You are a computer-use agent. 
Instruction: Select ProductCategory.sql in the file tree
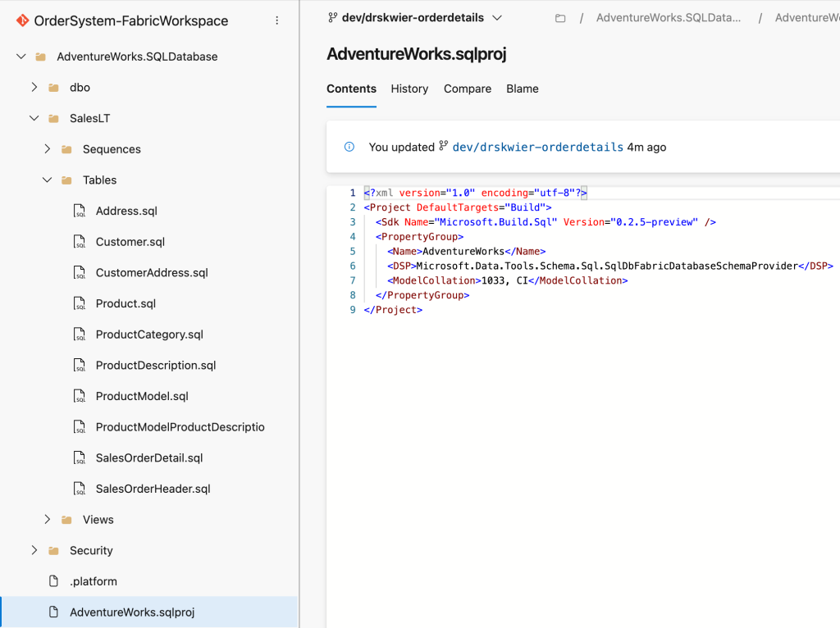pos(149,334)
